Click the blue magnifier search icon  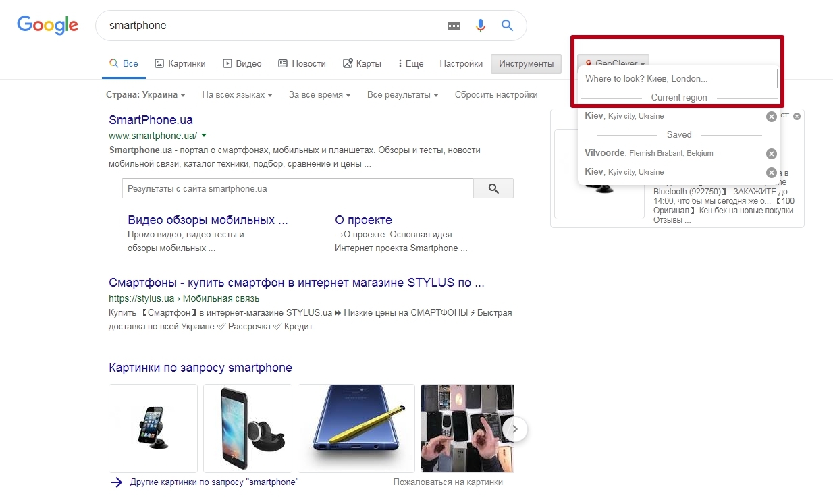click(x=507, y=26)
